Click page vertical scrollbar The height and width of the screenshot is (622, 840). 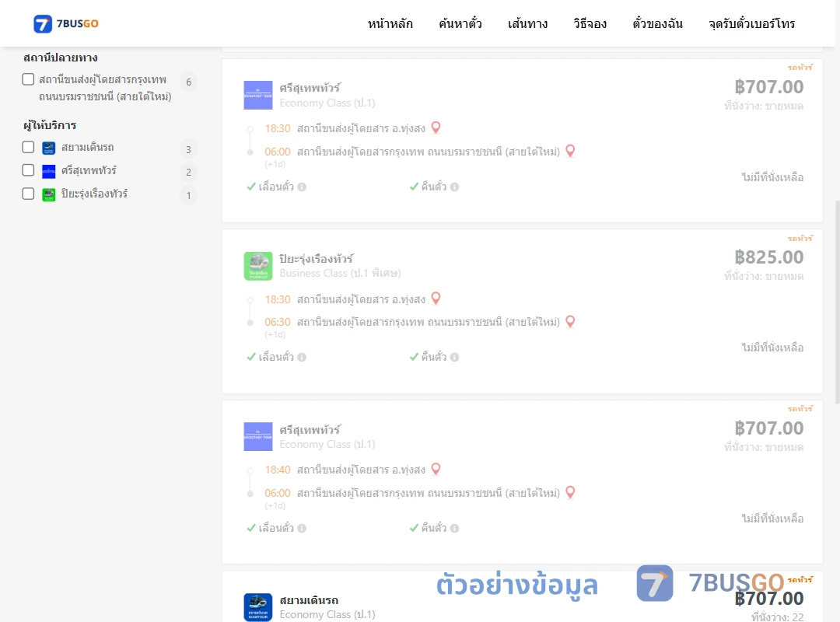click(837, 302)
